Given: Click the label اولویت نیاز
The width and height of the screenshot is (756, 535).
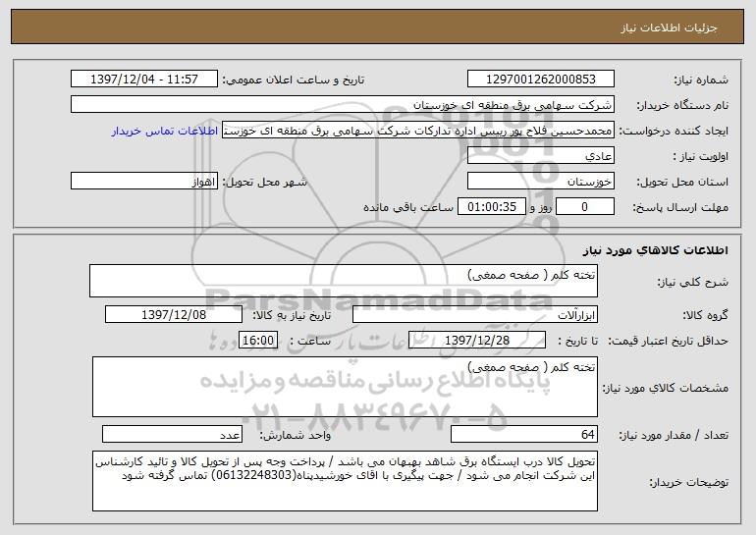Looking at the screenshot, I should [x=701, y=157].
